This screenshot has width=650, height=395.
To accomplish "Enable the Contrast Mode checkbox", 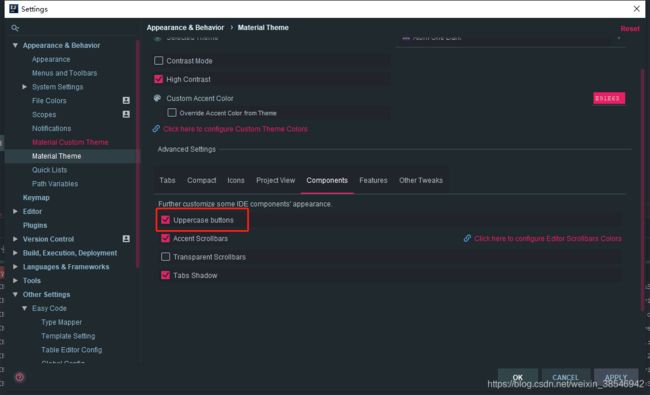I will click(x=158, y=61).
